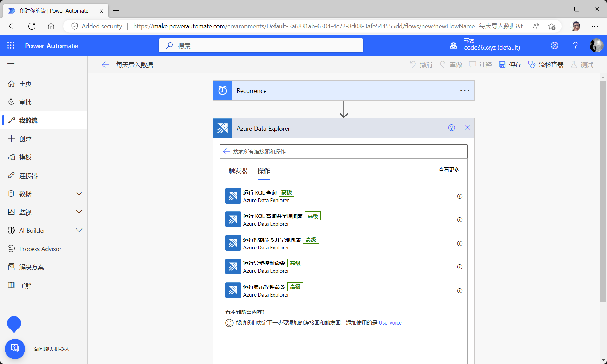Close the Azure Data Explorer panel

(467, 128)
